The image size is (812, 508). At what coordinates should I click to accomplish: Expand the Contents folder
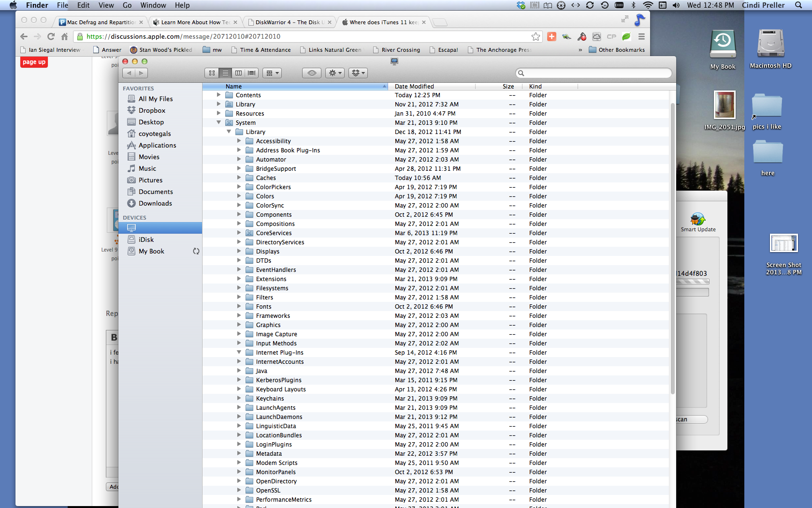point(218,95)
